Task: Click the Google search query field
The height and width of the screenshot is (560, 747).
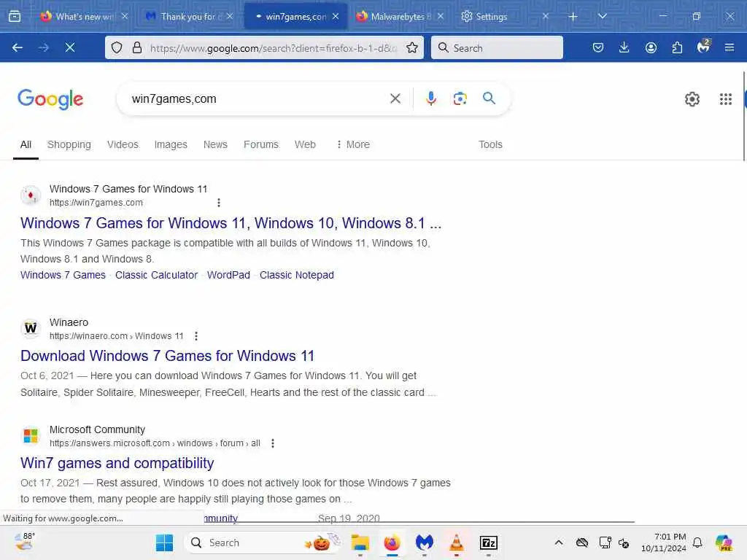Action: point(258,98)
